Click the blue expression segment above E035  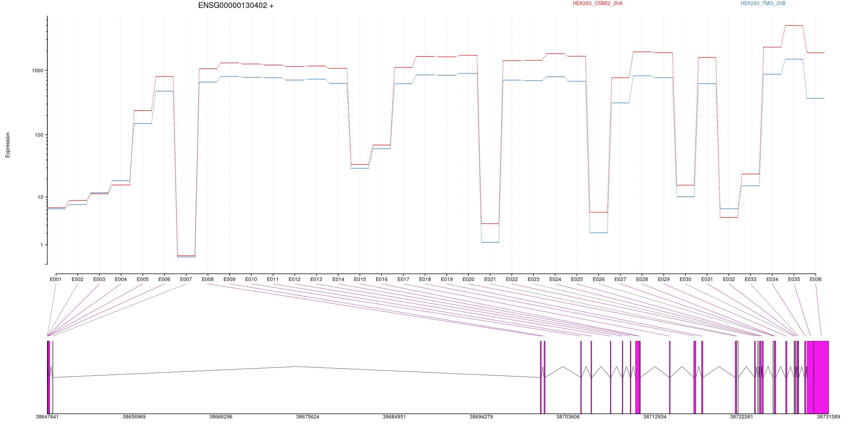coord(794,59)
